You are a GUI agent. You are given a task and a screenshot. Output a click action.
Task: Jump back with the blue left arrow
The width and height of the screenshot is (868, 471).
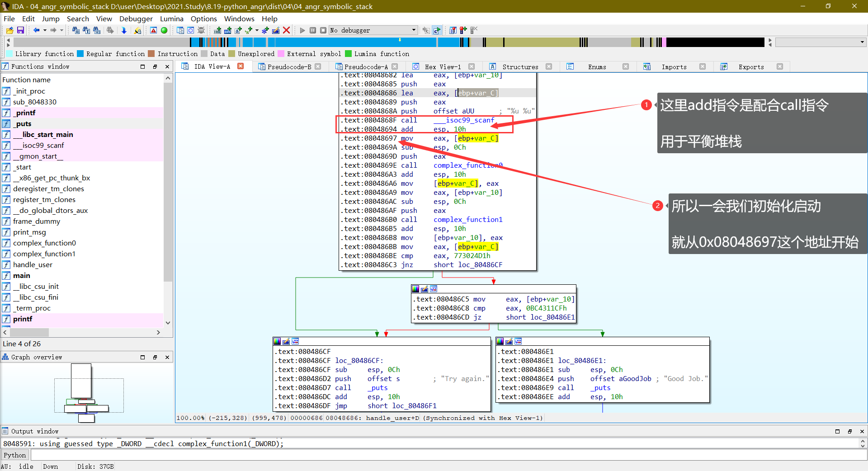point(36,30)
